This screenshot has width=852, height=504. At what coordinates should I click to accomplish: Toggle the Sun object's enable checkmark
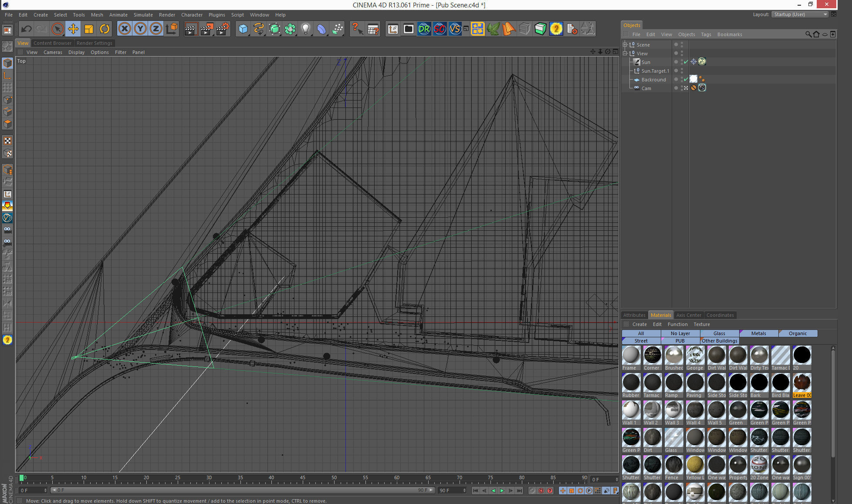tap(686, 62)
